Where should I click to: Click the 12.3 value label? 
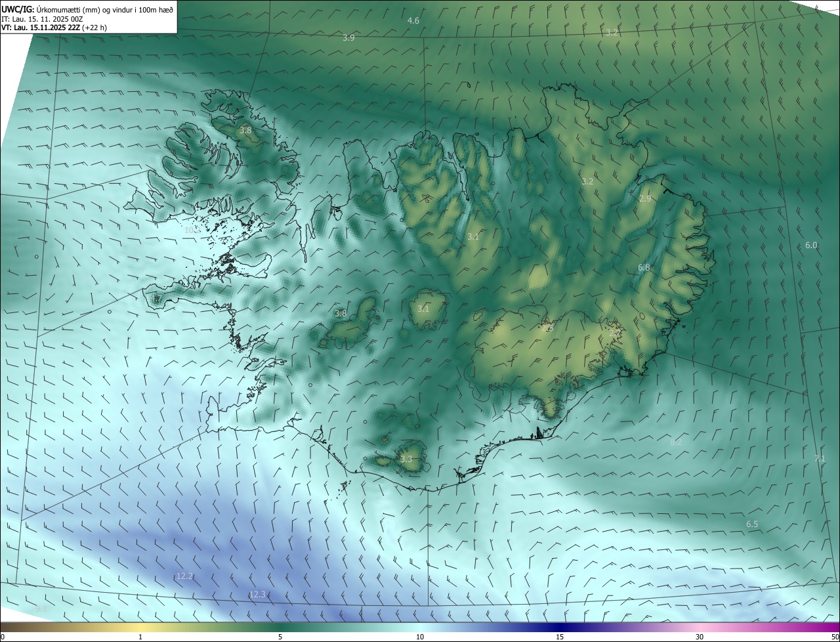pos(257,594)
